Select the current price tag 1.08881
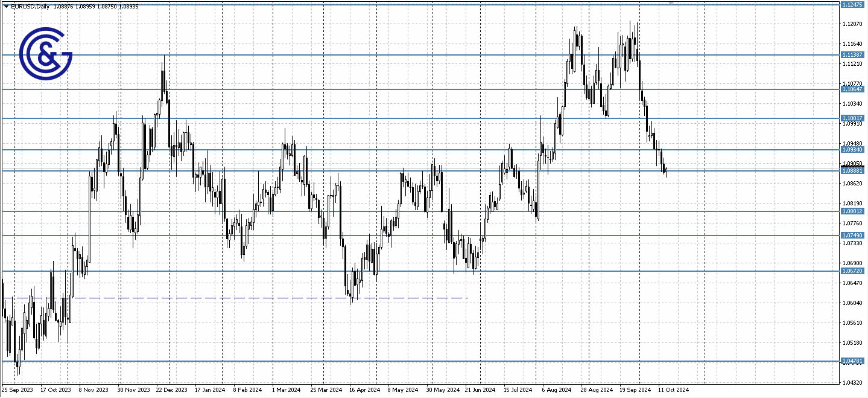868x398 pixels. click(x=852, y=171)
